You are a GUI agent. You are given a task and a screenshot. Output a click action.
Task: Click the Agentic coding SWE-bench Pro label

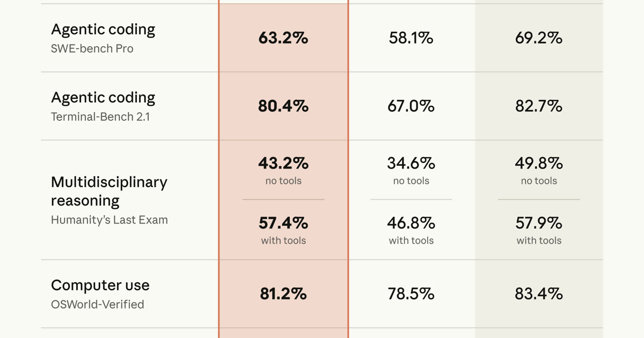(103, 38)
